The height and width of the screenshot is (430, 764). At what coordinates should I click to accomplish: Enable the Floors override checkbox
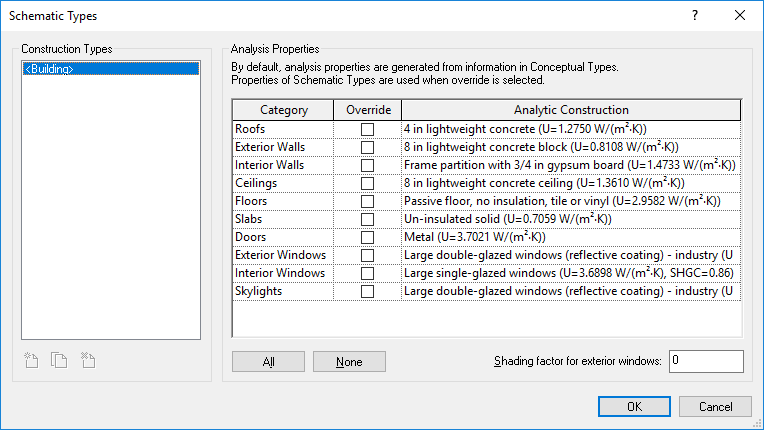[x=368, y=201]
